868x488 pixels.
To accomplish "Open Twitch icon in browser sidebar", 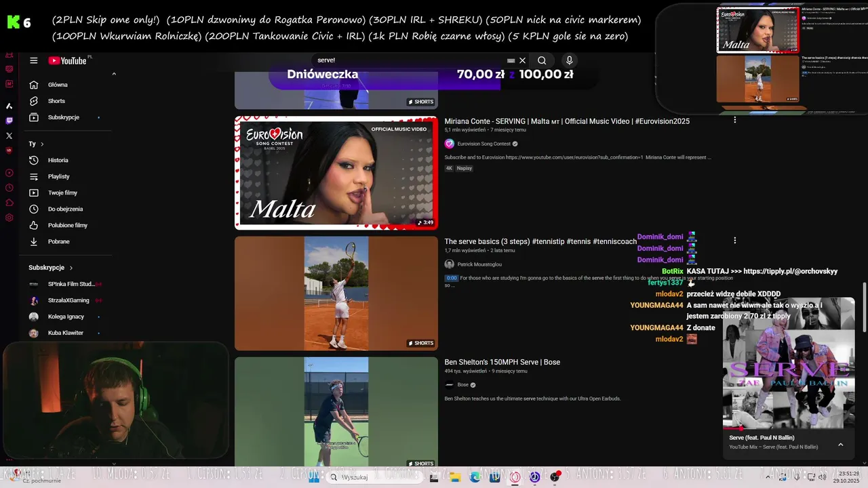I will pyautogui.click(x=9, y=121).
